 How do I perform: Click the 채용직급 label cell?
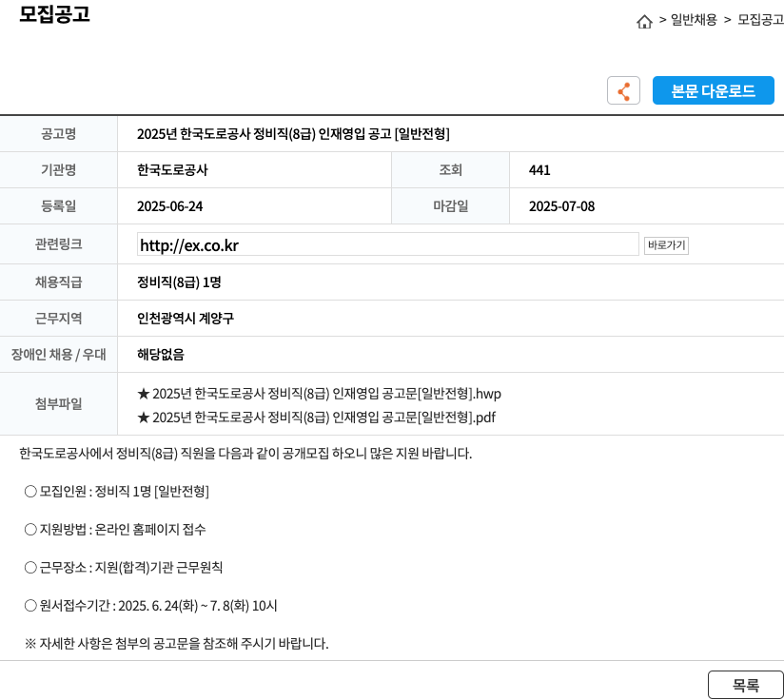[58, 282]
